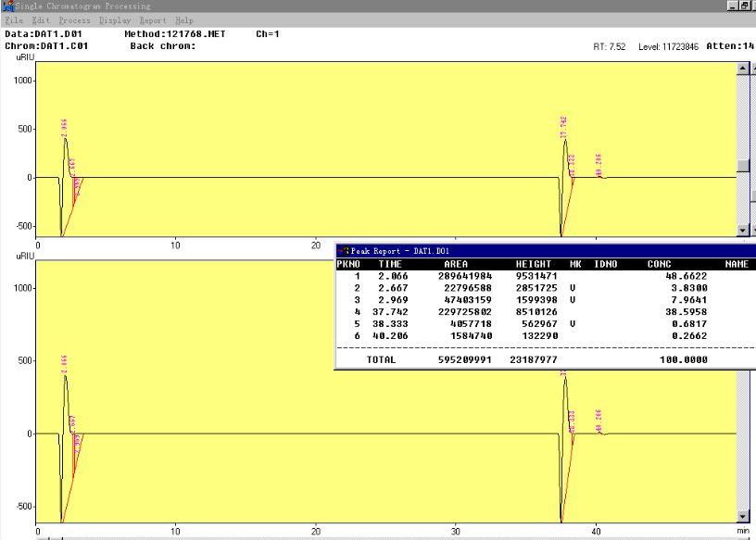Click total concentration 100.0000
756x540 pixels.
(x=684, y=359)
